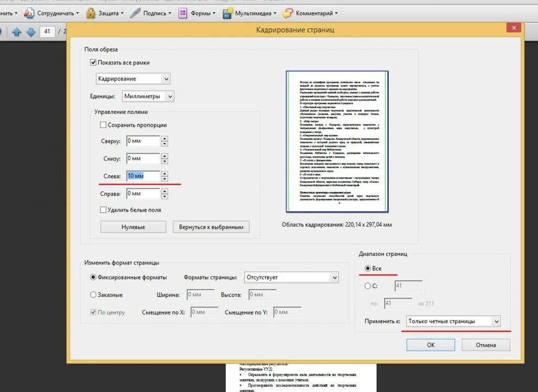Click the Слева margin field showing 10 мм
This screenshot has height=392, width=538.
[x=143, y=176]
